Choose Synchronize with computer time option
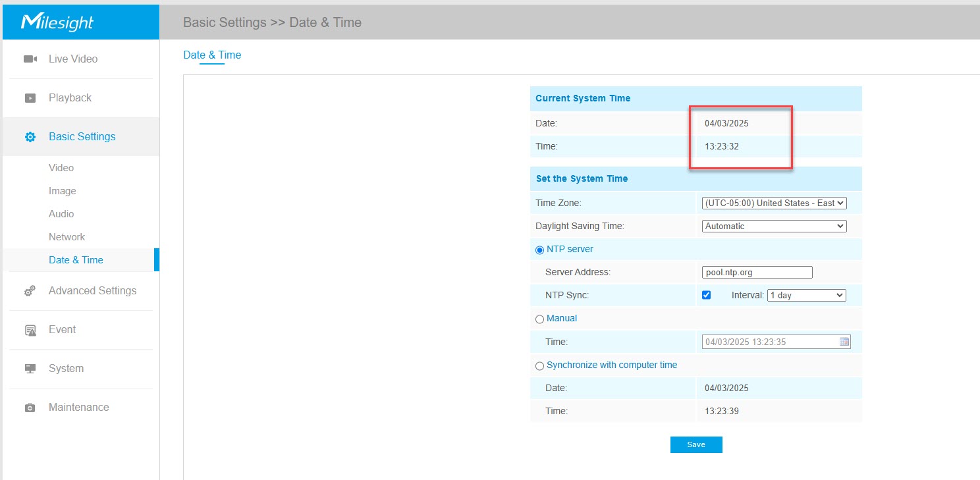 point(539,365)
